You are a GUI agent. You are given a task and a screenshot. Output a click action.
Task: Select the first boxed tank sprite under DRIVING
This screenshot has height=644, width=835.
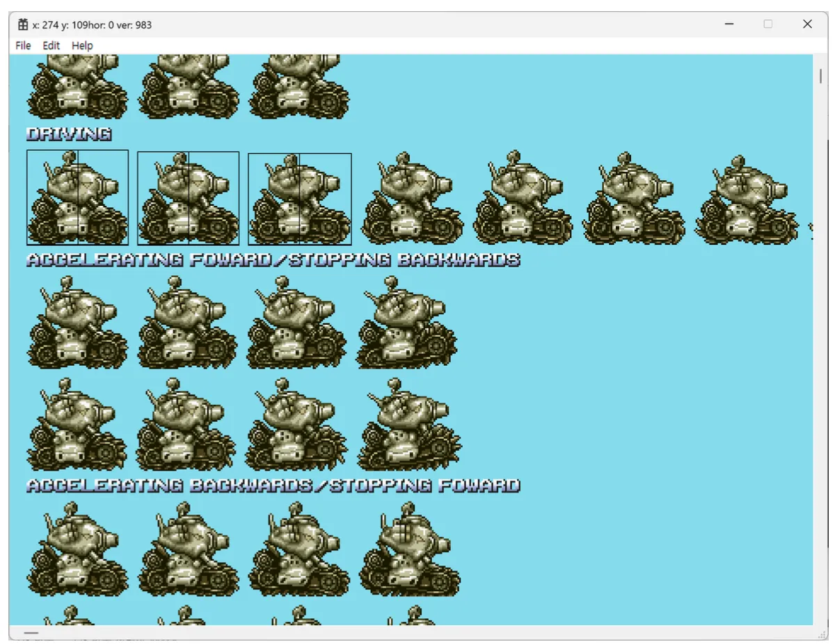tap(77, 198)
